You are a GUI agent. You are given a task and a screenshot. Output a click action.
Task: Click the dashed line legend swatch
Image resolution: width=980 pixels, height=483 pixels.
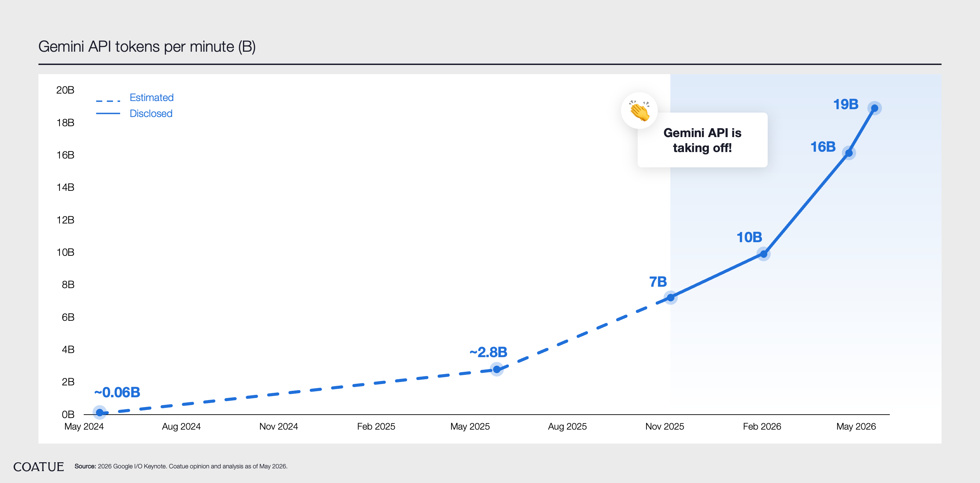[x=108, y=101]
